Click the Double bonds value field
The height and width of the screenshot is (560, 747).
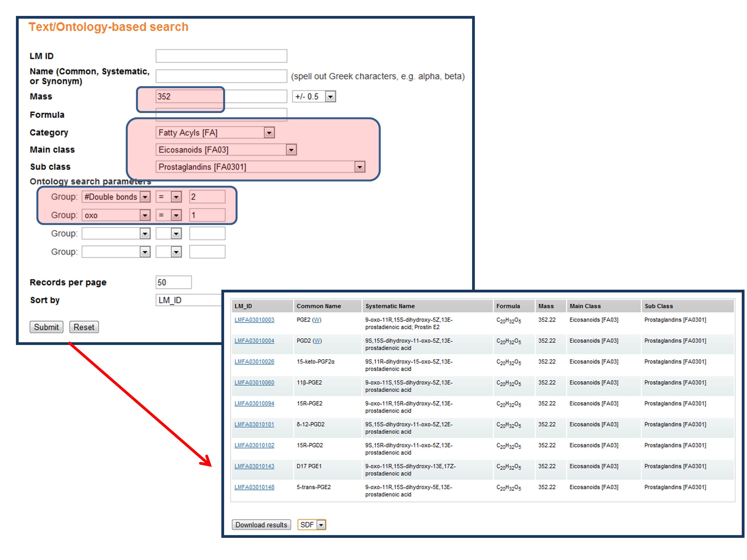tap(207, 197)
